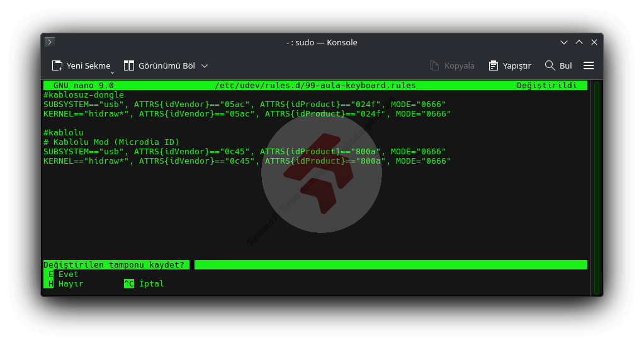Click the #kablosuz-dongle comment line
Viewport: 644px width, 345px height.
84,95
